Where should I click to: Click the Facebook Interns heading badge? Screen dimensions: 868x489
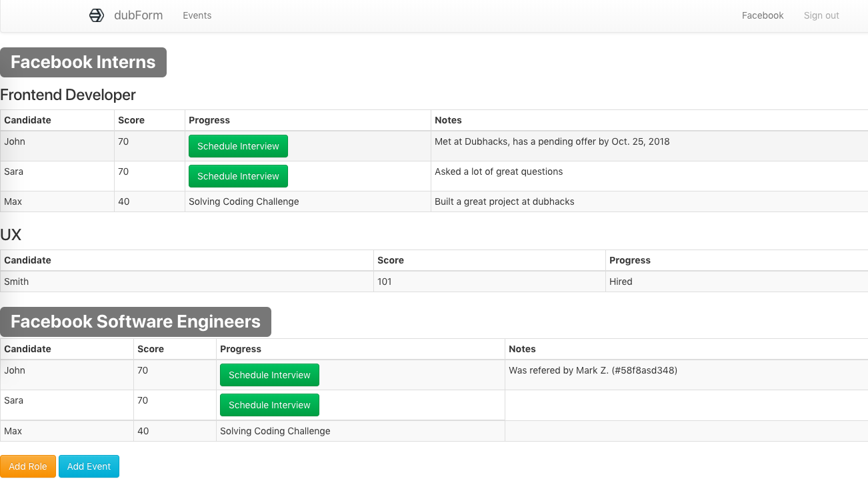tap(83, 62)
